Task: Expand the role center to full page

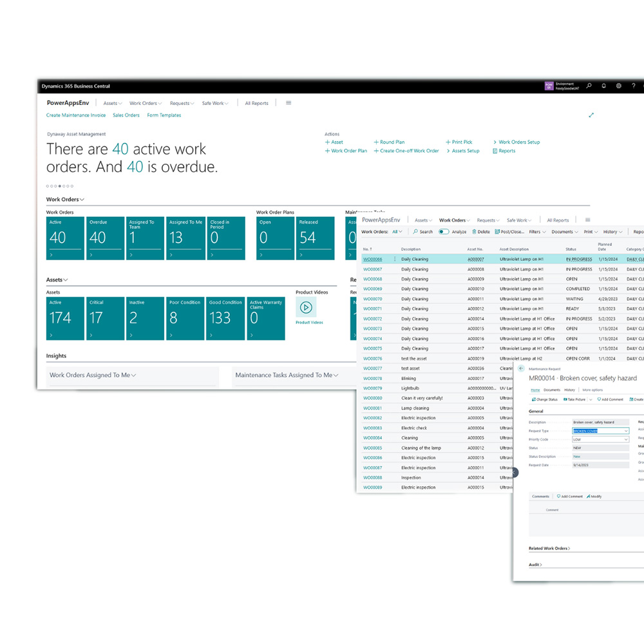Action: [x=591, y=115]
